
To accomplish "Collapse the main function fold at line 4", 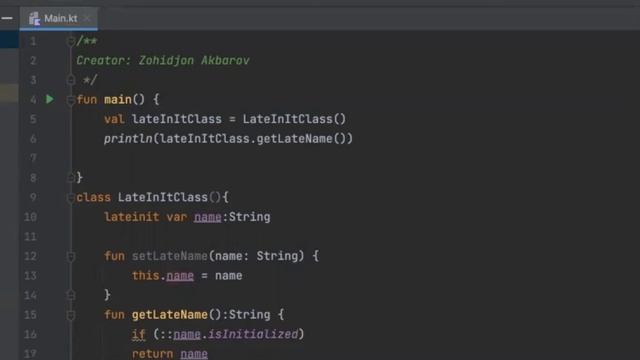I will click(x=71, y=100).
